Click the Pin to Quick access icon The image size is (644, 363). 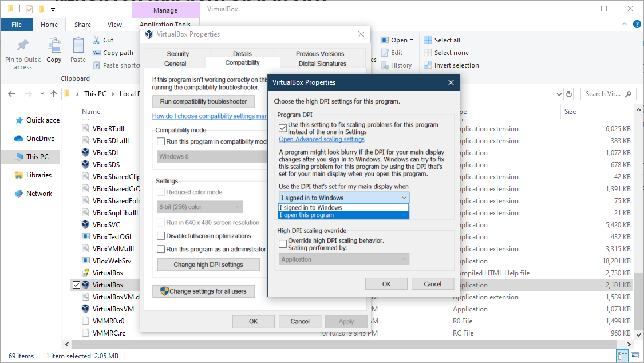23,45
